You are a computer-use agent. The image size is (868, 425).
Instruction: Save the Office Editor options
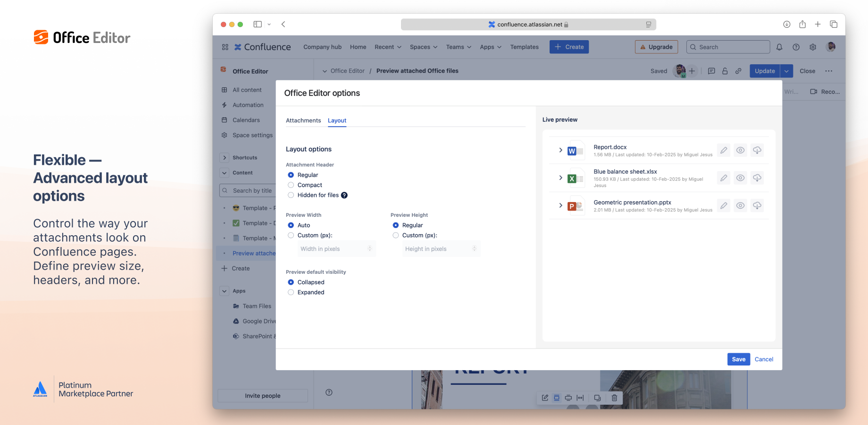pyautogui.click(x=739, y=359)
